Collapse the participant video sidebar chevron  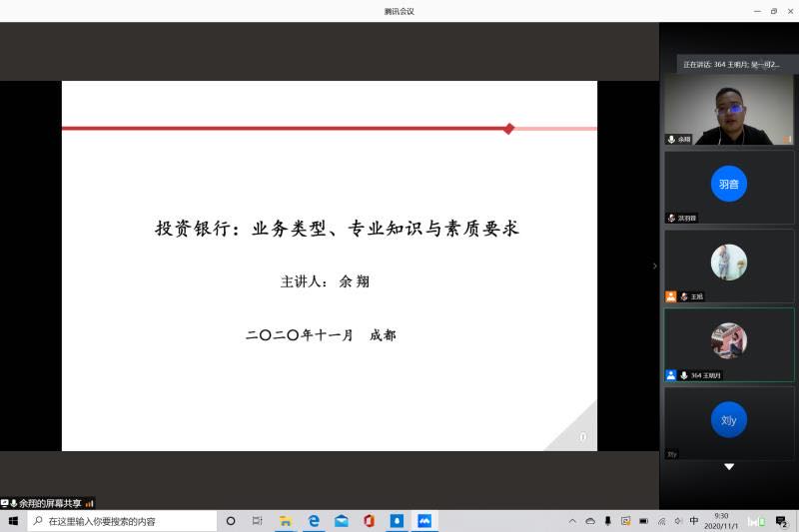point(654,266)
